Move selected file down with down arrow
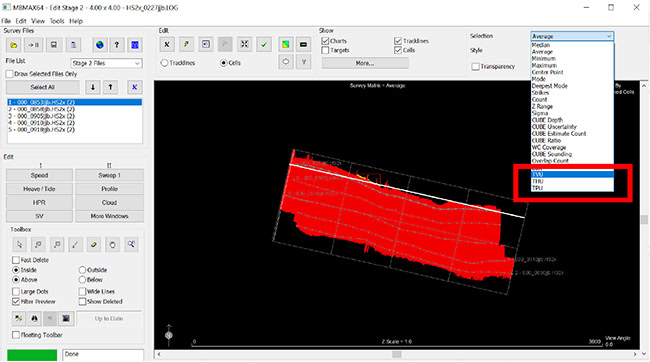 pos(93,87)
